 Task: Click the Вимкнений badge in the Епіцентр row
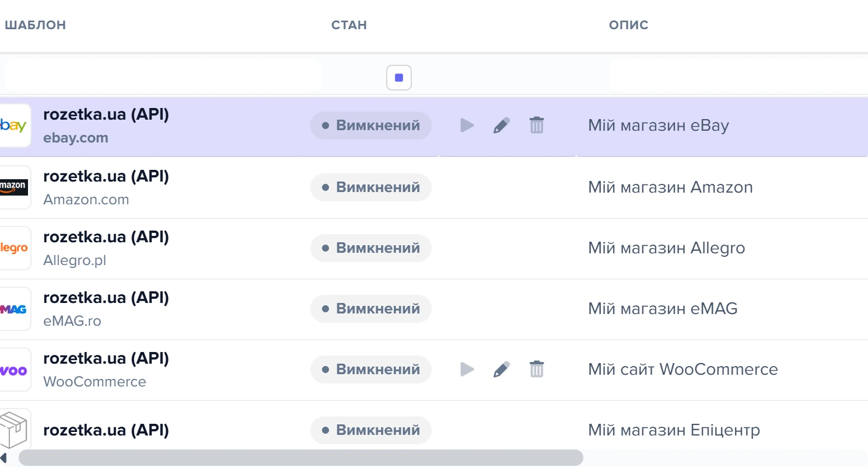(x=371, y=430)
